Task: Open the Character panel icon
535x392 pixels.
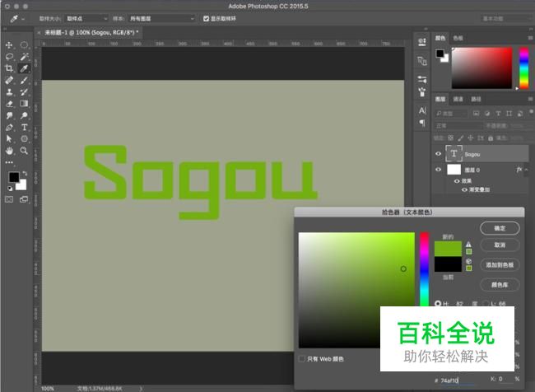Action: (422, 110)
